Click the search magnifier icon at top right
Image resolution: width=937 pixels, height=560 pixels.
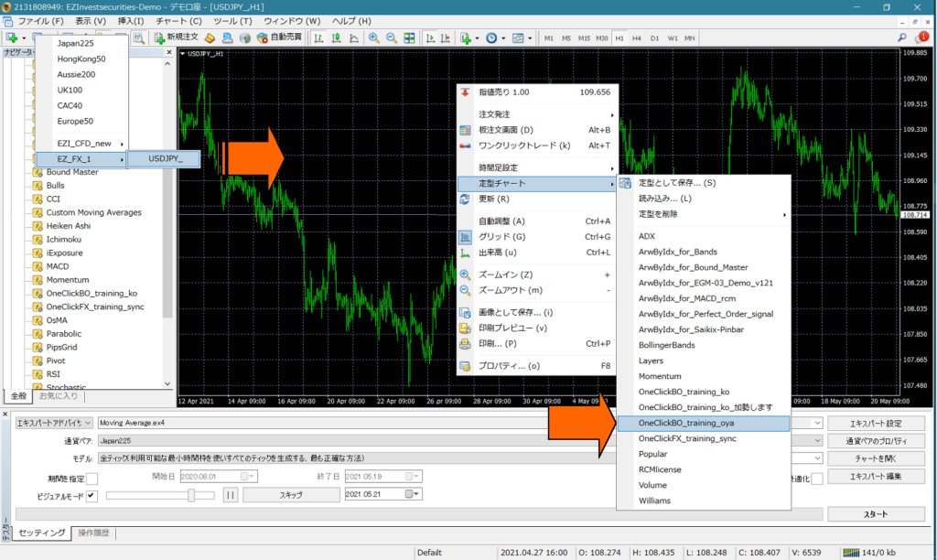902,38
